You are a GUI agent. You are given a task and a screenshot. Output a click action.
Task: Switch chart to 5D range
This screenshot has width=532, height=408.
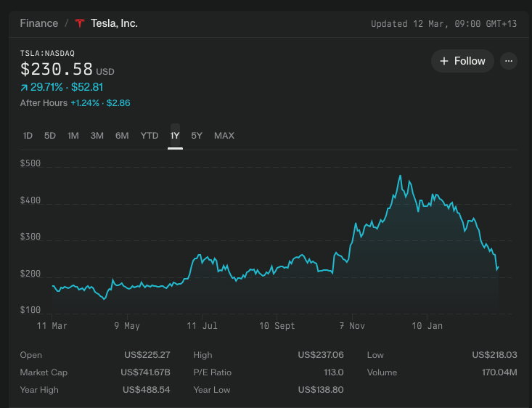(50, 136)
